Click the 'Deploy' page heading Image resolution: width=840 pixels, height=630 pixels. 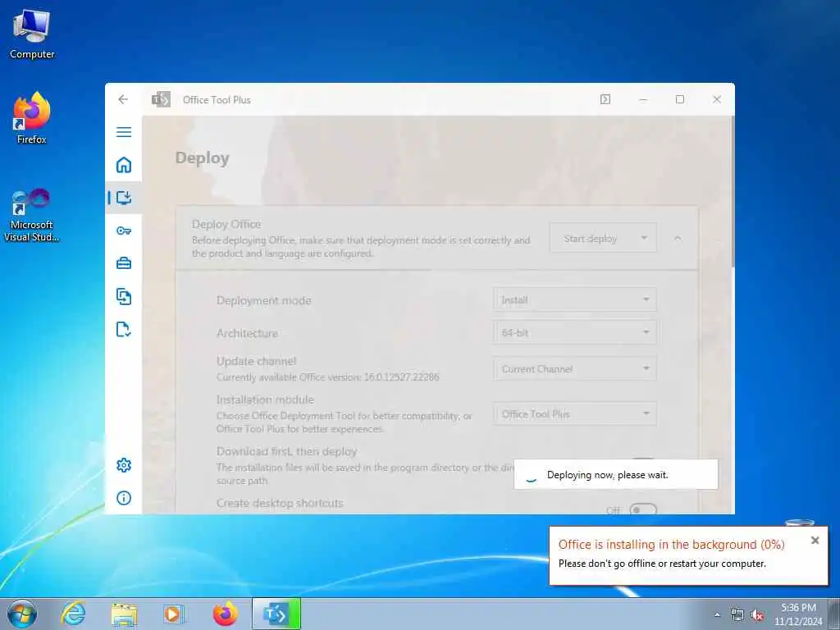click(x=203, y=158)
